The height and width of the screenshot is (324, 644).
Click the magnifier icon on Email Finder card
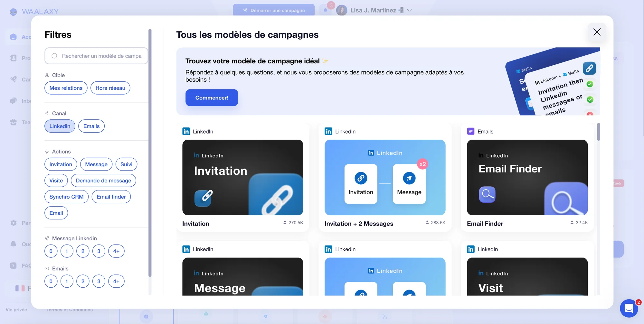click(487, 194)
